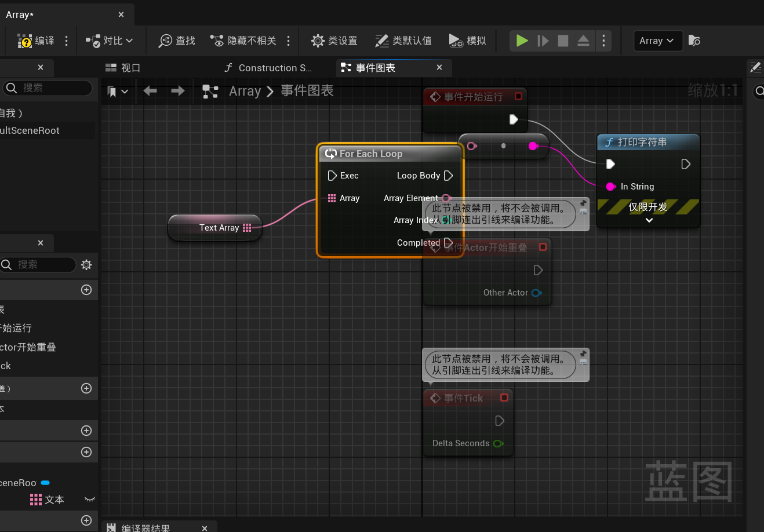The height and width of the screenshot is (532, 764).
Task: Click the Stop playback button
Action: [x=563, y=41]
